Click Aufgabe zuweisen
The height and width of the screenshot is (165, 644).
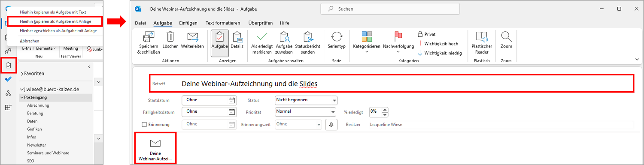tap(284, 43)
